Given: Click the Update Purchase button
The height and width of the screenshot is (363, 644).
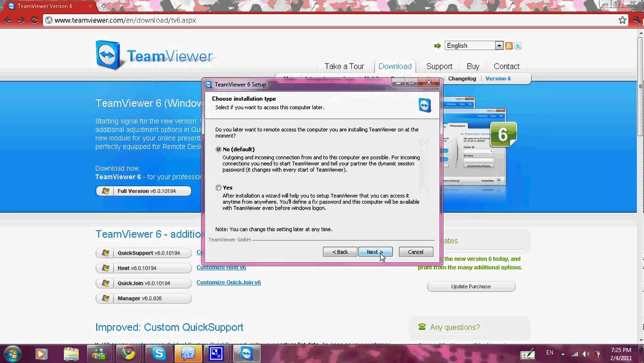Looking at the screenshot, I should [x=471, y=286].
